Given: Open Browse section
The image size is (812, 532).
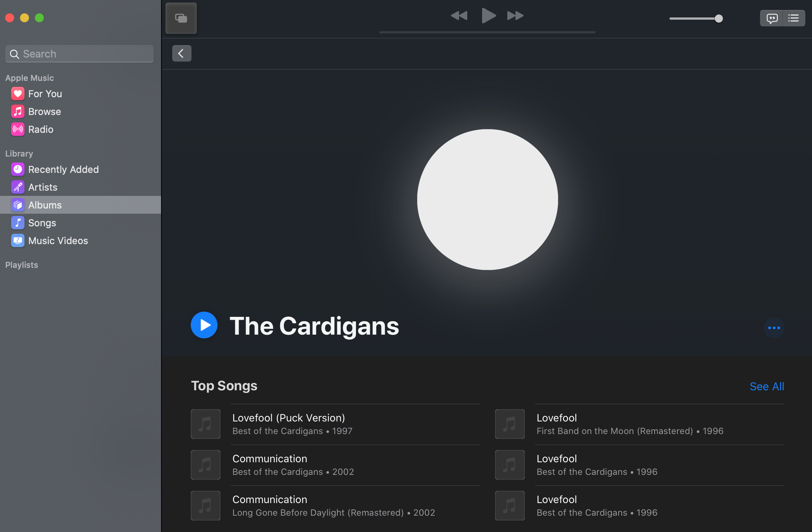Looking at the screenshot, I should point(45,112).
